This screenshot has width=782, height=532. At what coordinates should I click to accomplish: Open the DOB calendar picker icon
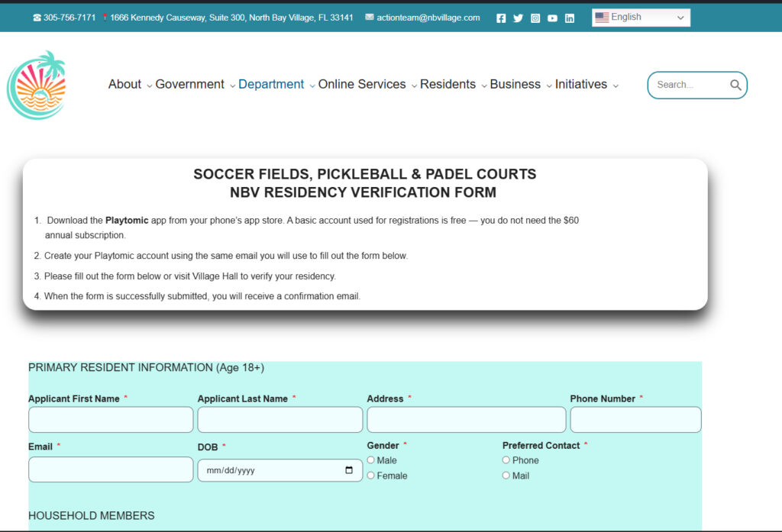click(x=349, y=469)
